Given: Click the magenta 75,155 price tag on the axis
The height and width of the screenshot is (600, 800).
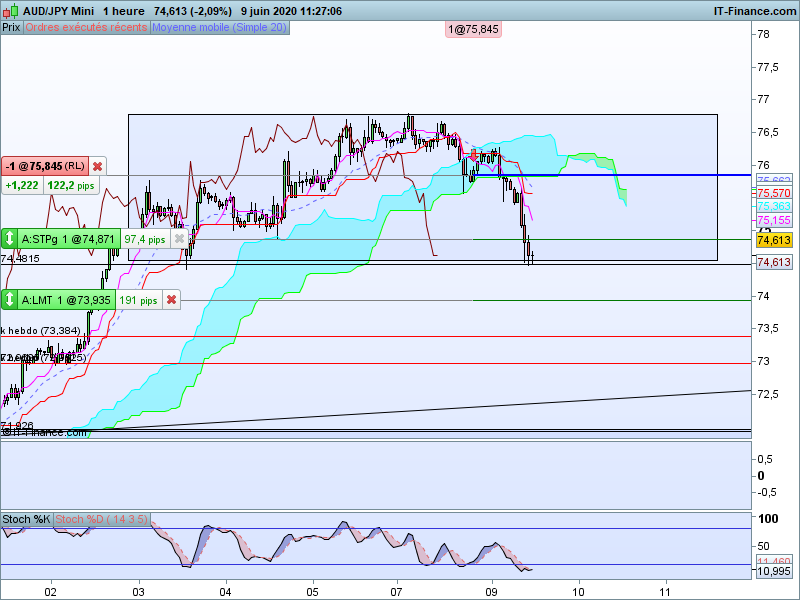Looking at the screenshot, I should pyautogui.click(x=774, y=220).
